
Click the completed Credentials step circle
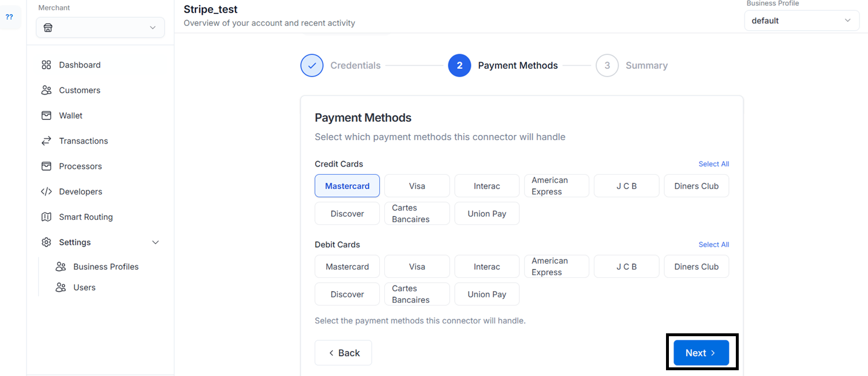coord(312,66)
